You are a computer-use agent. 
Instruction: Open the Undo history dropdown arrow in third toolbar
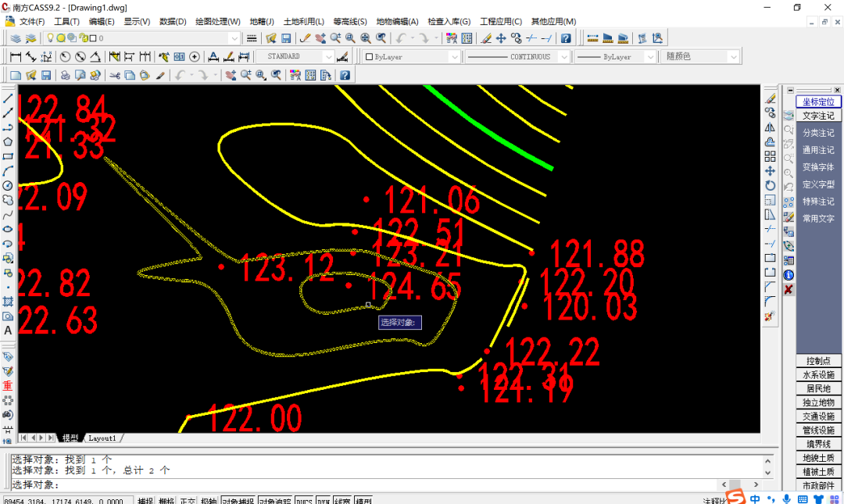(191, 75)
